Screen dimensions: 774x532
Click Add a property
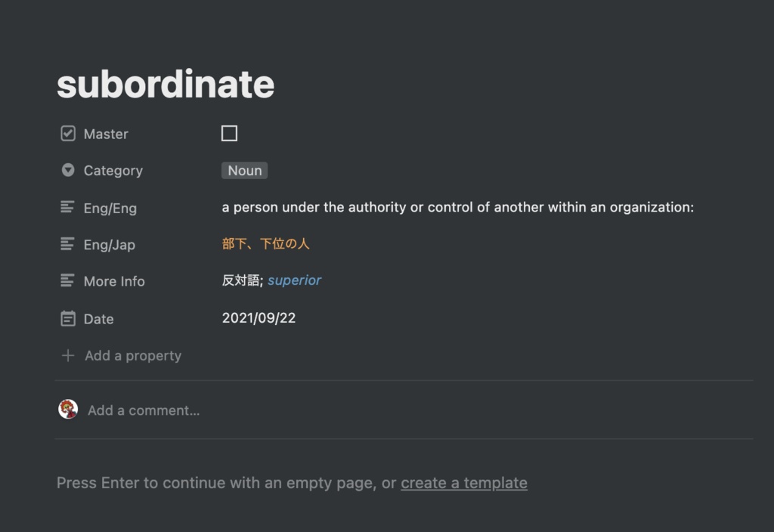coord(133,356)
